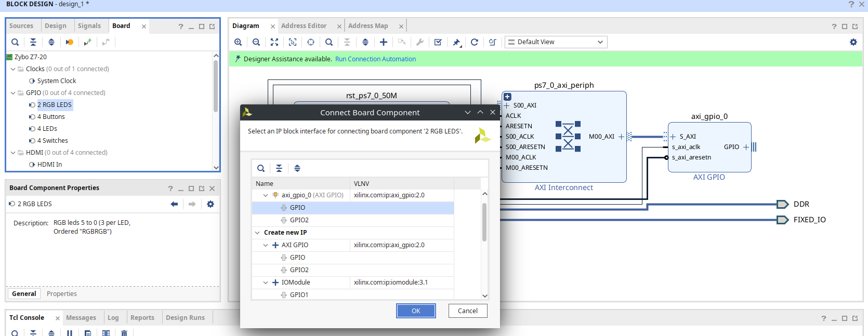The width and height of the screenshot is (868, 336).
Task: Click the optimize routing icon
Action: pyautogui.click(x=493, y=42)
